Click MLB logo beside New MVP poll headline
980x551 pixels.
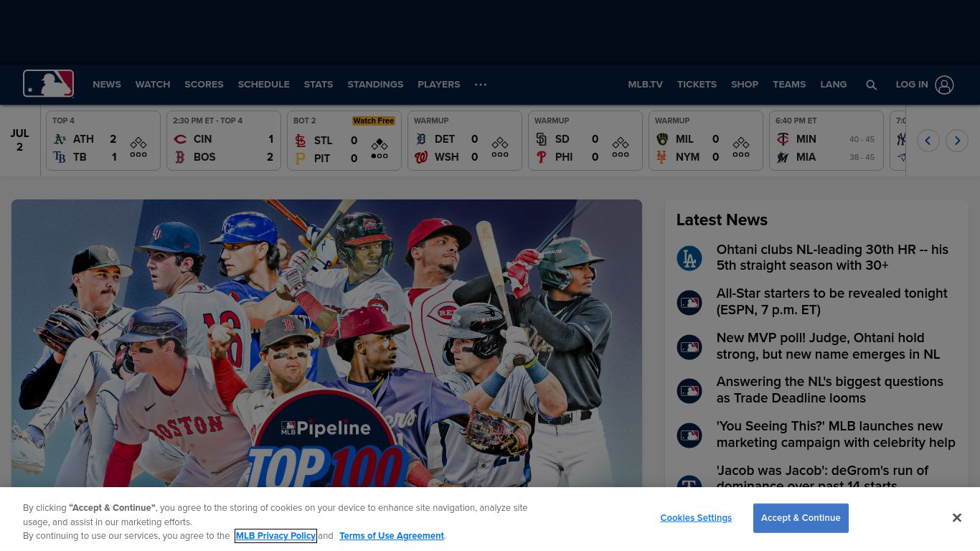(x=689, y=347)
